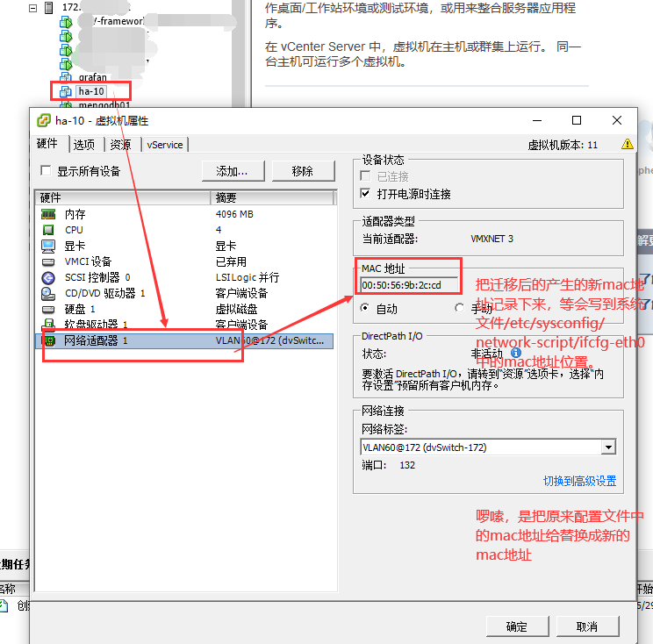Click the LSI Logic 并行 summary value
Screen dimensions: 653x644
248,277
